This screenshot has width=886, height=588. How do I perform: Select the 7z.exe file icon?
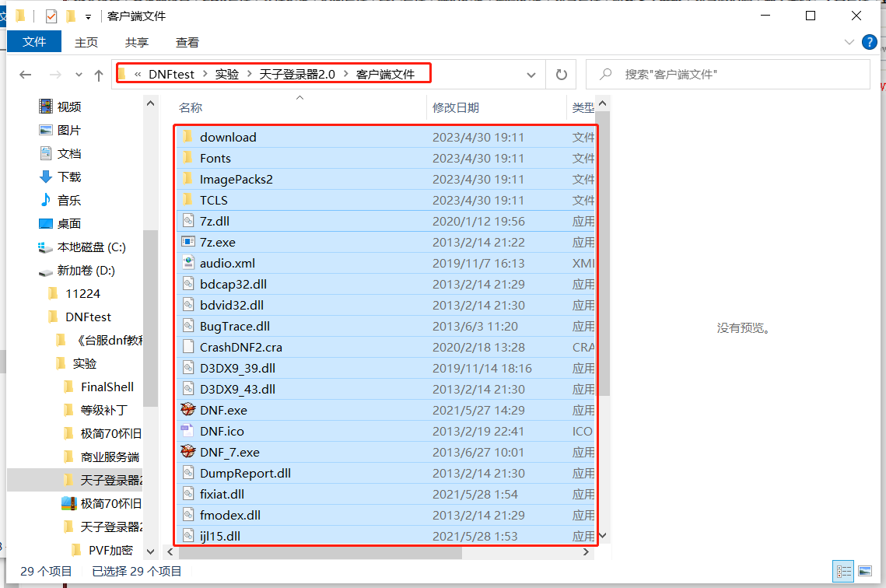pos(188,242)
